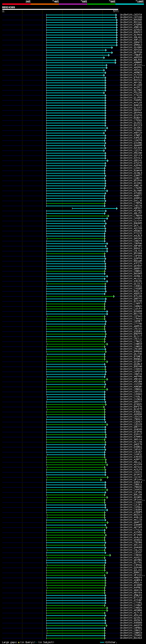This screenshot has height=644, width=146.
Task: Click the B7GJ66 green alignment bar
Action: (81, 296)
